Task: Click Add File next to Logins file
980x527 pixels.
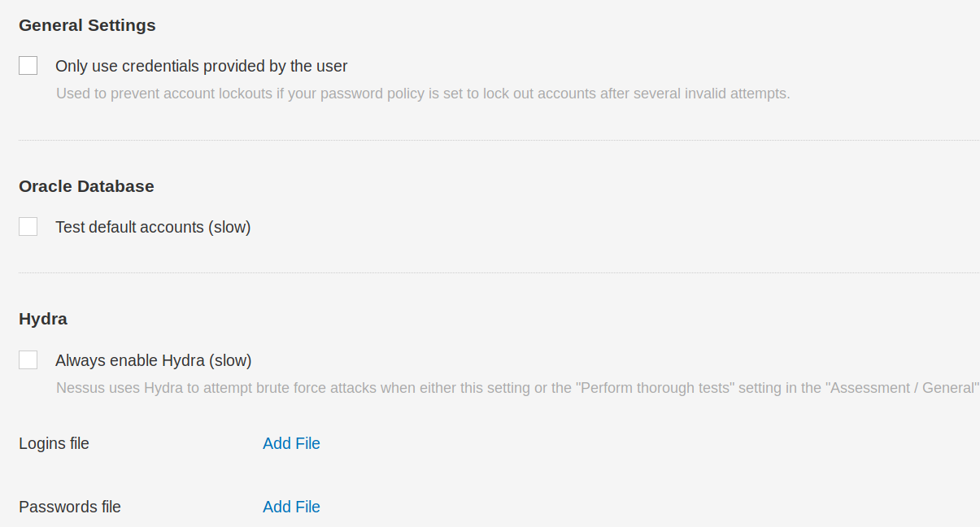Action: pos(291,443)
